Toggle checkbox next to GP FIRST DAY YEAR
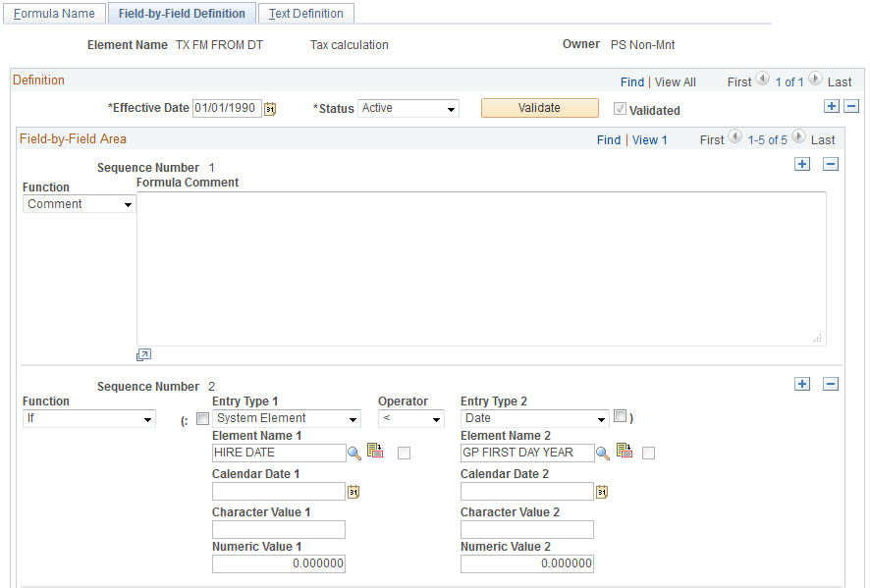The image size is (870, 588). click(x=648, y=454)
